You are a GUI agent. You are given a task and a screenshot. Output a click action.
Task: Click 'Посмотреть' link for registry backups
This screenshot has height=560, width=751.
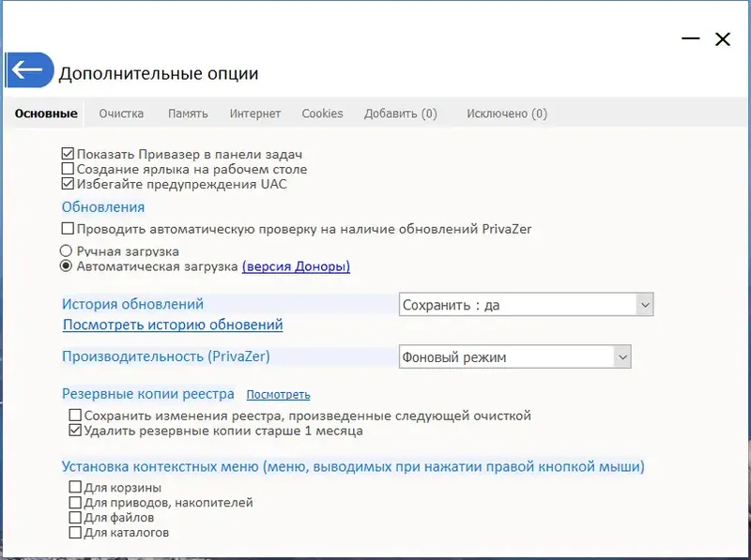278,395
